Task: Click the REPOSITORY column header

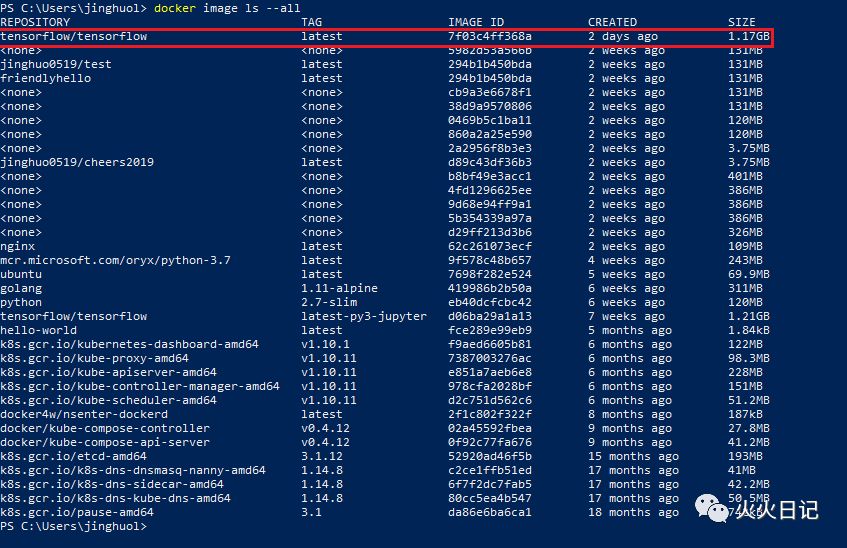Action: tap(35, 22)
